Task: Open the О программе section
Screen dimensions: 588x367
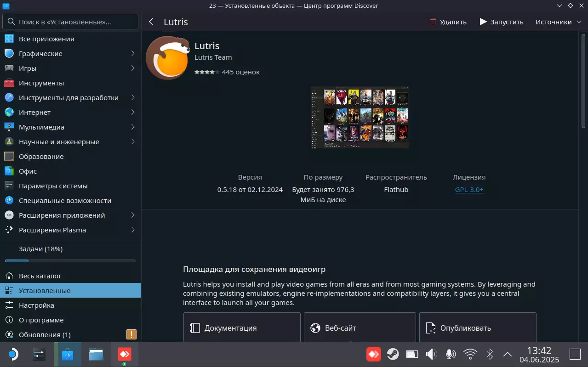Action: [x=70, y=320]
